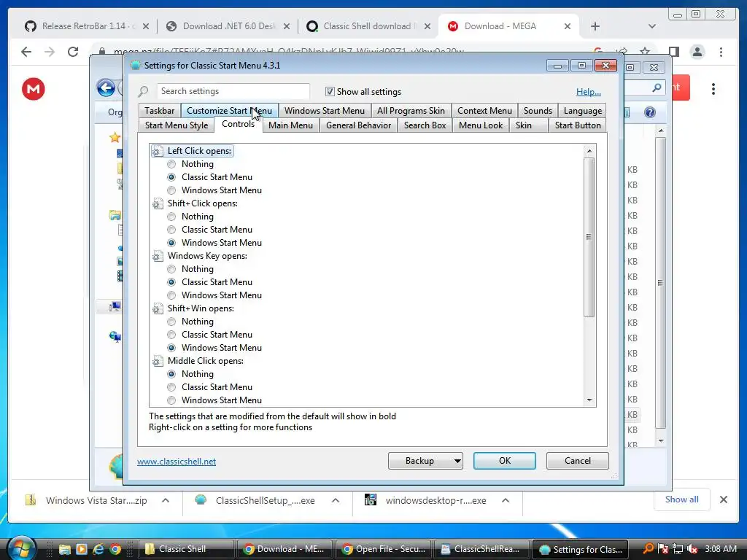Click the tray volume muted icon

pos(692,549)
